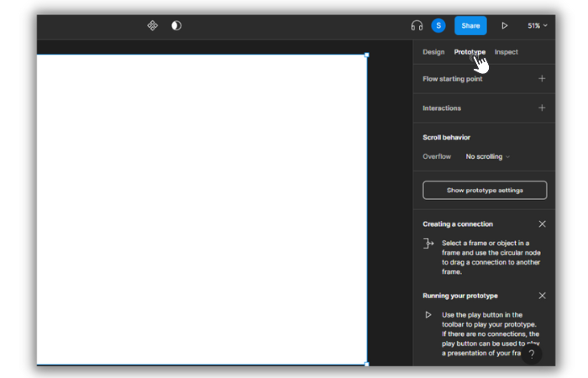
Task: Open the 51% zoom dropdown
Action: [538, 25]
